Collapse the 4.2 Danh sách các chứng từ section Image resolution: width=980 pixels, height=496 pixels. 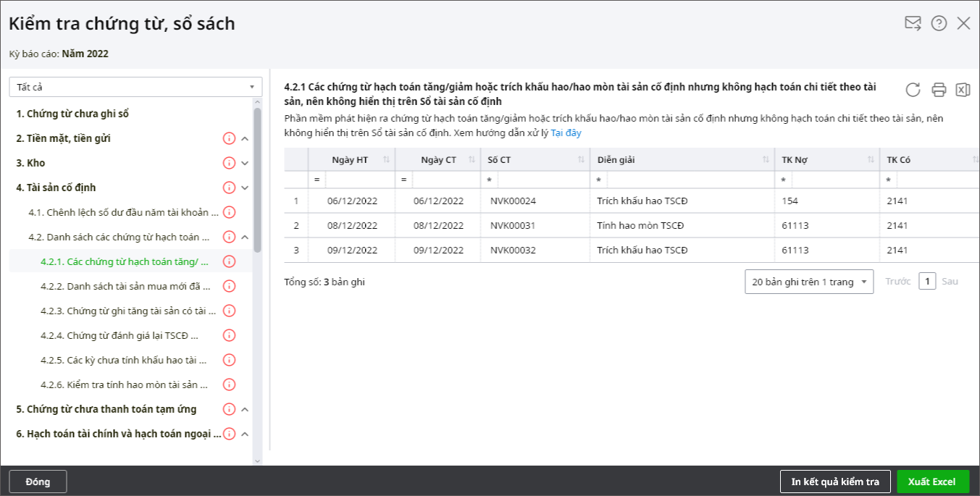(245, 237)
